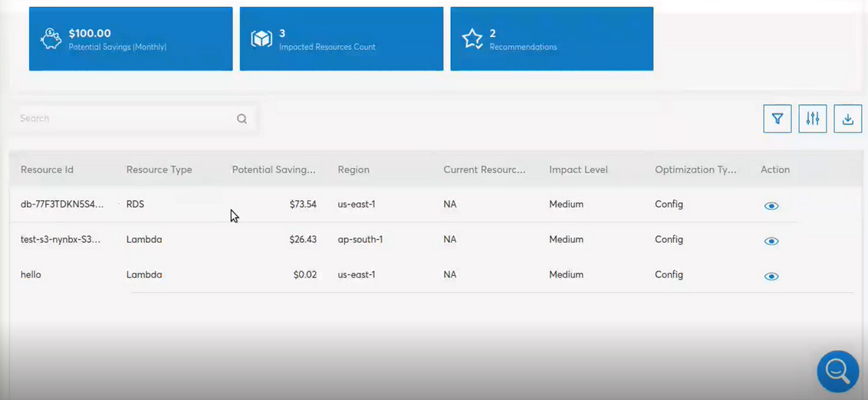Click Medium impact level in hello row
This screenshot has width=868, height=400.
tap(567, 274)
